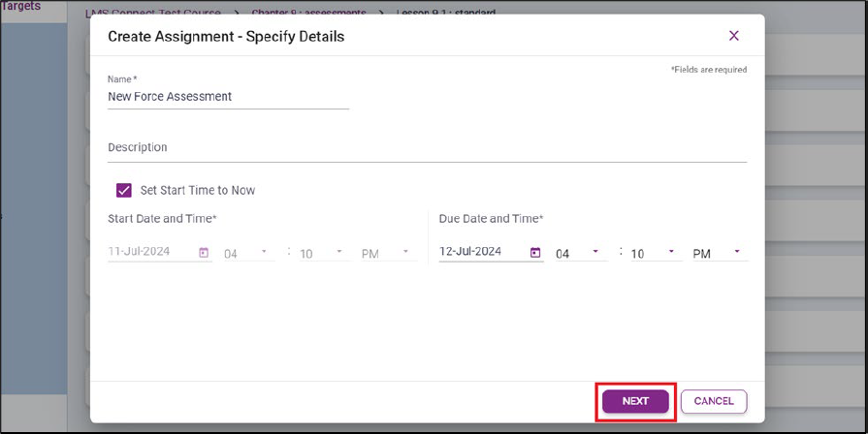Screen dimensions: 868x434
Task: Switch to the Targets tab
Action: tap(20, 6)
